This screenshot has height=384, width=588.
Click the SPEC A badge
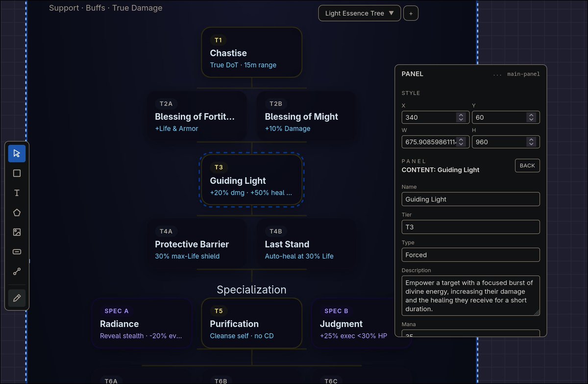[117, 311]
